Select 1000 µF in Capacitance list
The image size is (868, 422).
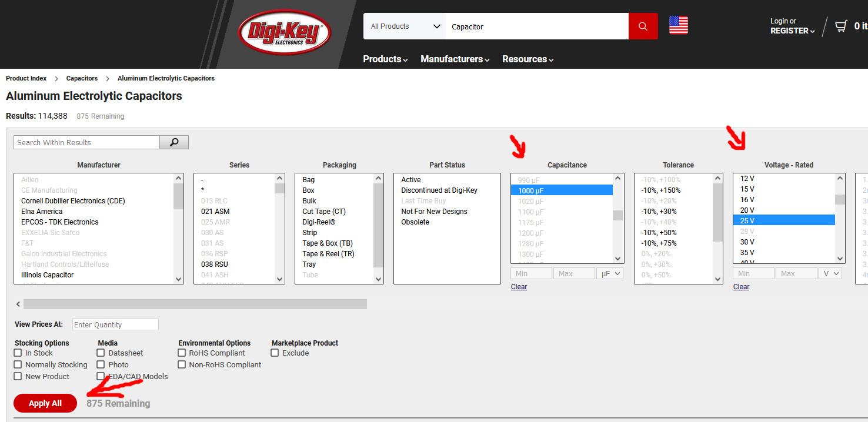point(562,190)
